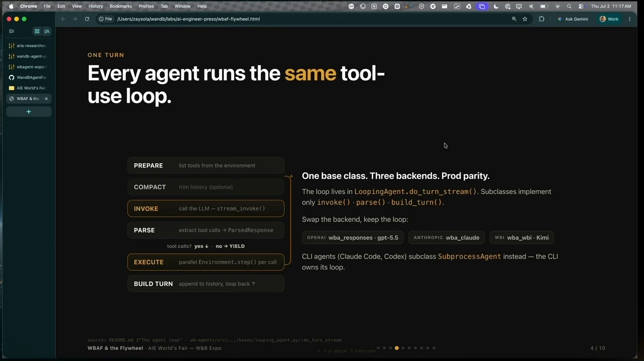Select the Anthropic wba_claude chip
This screenshot has width=644, height=361.
tap(446, 238)
